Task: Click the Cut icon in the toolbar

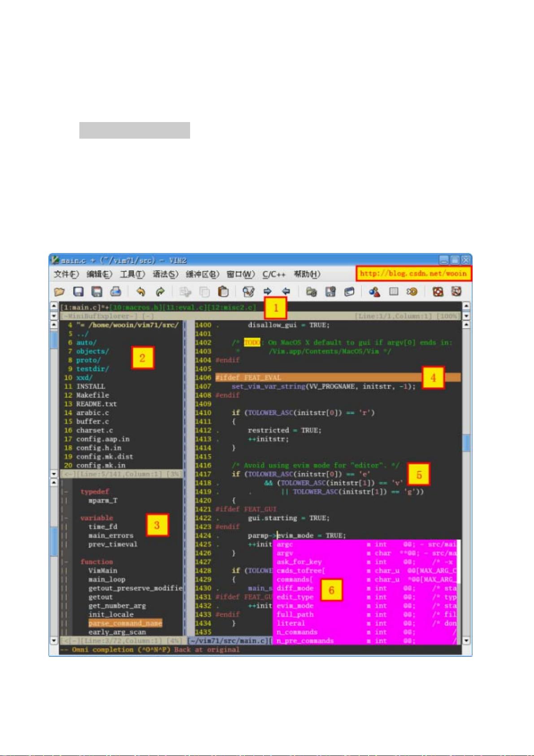Action: [185, 292]
